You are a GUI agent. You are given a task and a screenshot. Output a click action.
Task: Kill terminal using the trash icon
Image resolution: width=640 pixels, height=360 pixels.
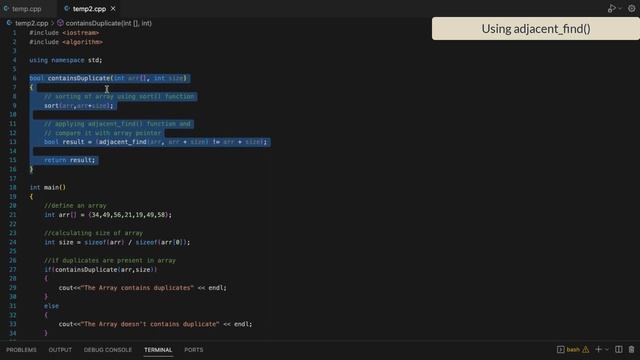pos(631,349)
